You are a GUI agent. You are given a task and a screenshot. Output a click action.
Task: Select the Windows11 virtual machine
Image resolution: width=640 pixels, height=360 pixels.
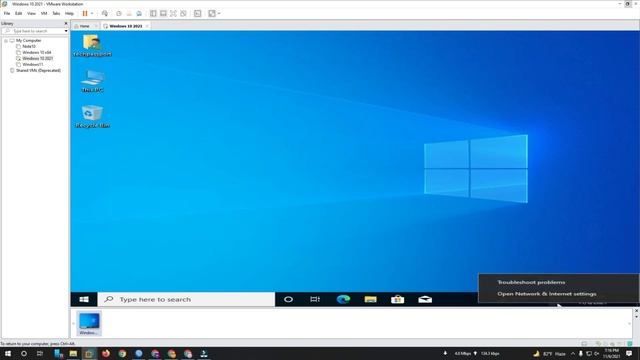coord(33,64)
